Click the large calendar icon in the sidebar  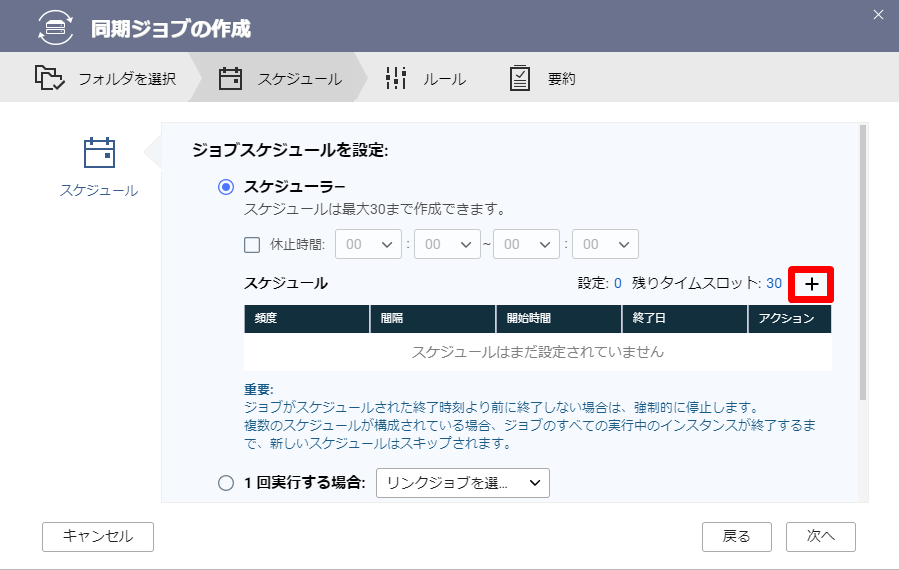coord(99,153)
